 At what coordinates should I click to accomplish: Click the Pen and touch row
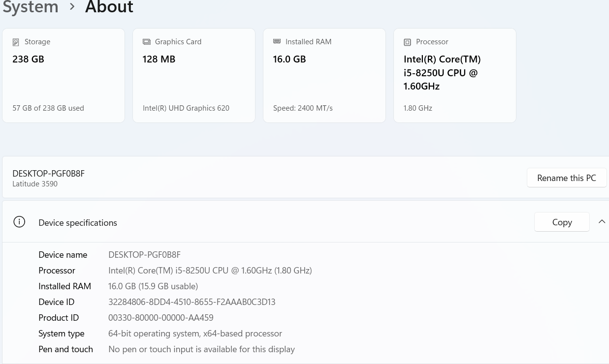coord(166,349)
